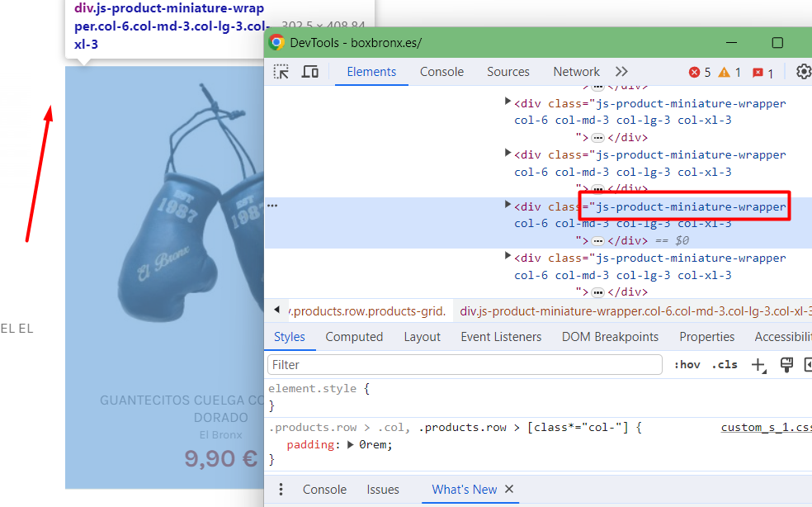Open the Event Listeners pane tab

[x=501, y=337]
